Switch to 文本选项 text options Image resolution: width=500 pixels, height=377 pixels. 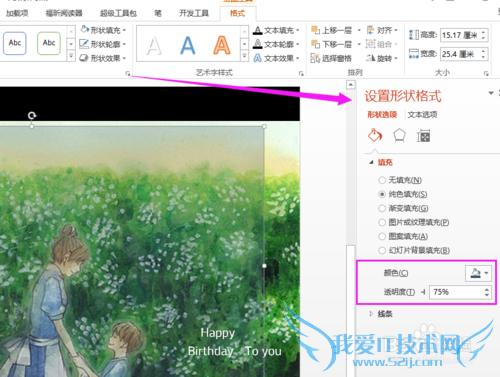pyautogui.click(x=422, y=115)
